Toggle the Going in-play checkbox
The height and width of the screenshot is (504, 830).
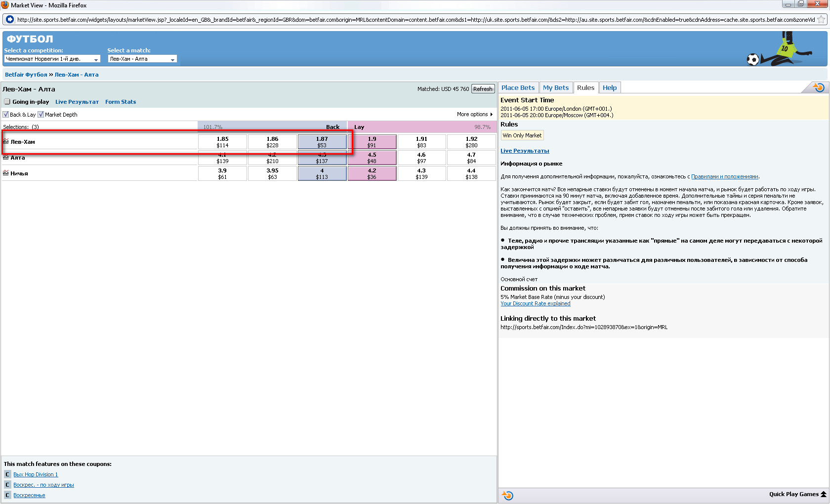tap(7, 102)
